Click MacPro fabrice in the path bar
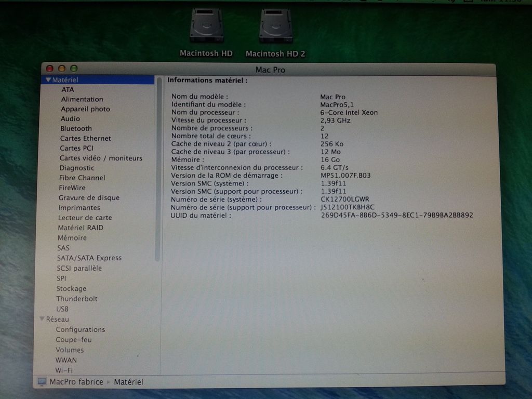This screenshot has height=399, width=532. (x=76, y=382)
